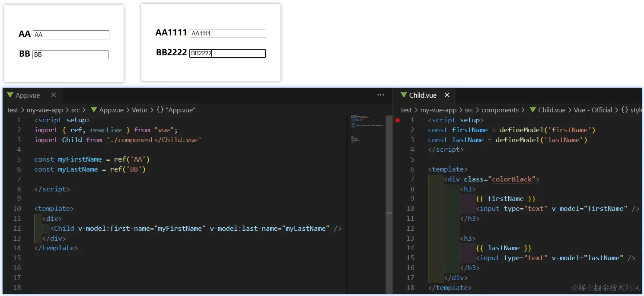This screenshot has width=644, height=296.
Task: Close the App.vue tab
Action: tap(53, 95)
